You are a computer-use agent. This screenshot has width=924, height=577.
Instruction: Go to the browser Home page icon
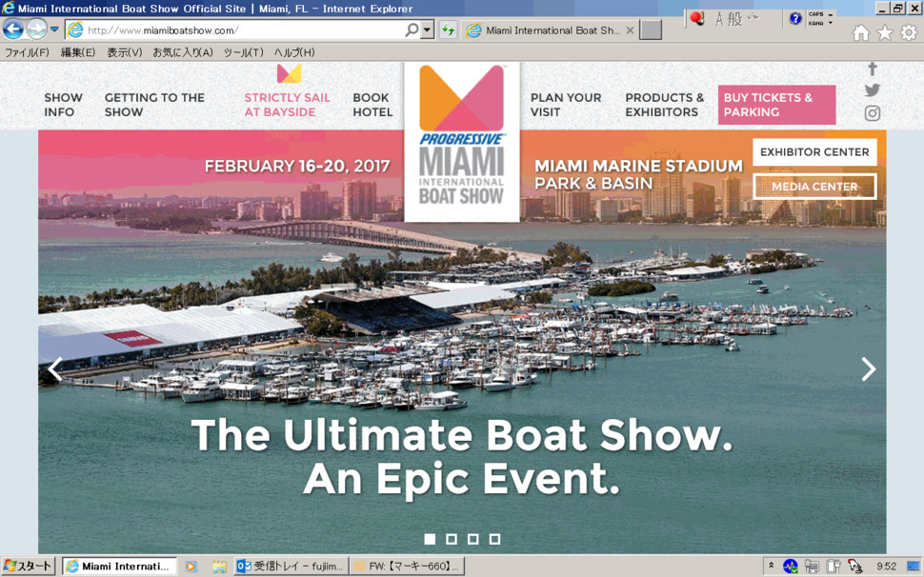coord(861,33)
